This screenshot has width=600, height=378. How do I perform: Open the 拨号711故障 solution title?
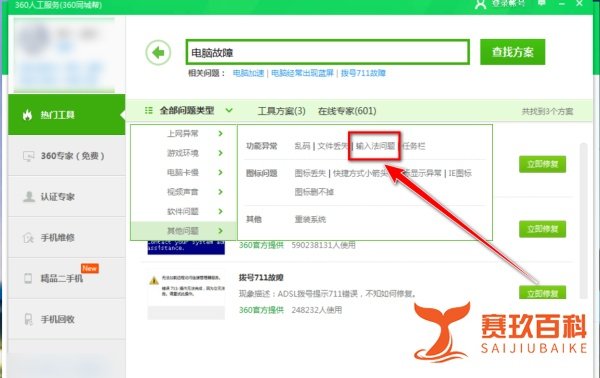point(261,277)
